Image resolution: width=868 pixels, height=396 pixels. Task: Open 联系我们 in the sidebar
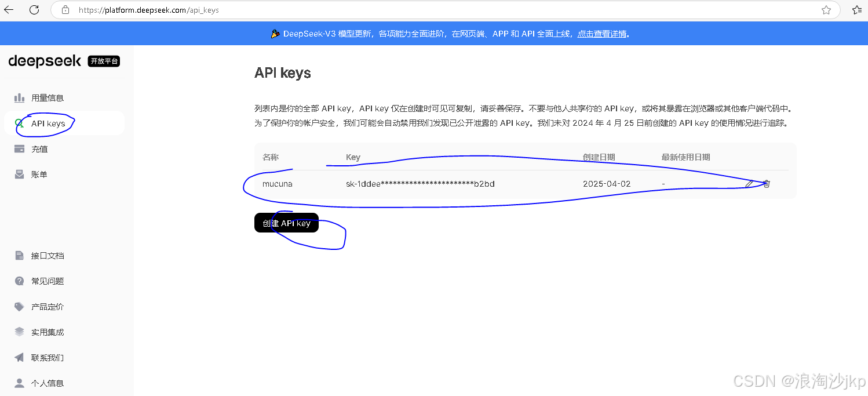[48, 358]
